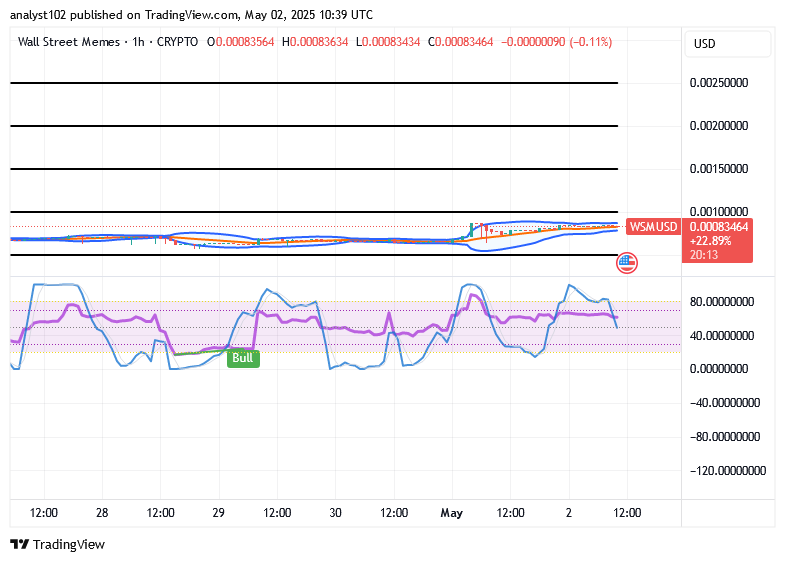
Task: Click the TradingView logo at bottom left
Action: point(58,544)
